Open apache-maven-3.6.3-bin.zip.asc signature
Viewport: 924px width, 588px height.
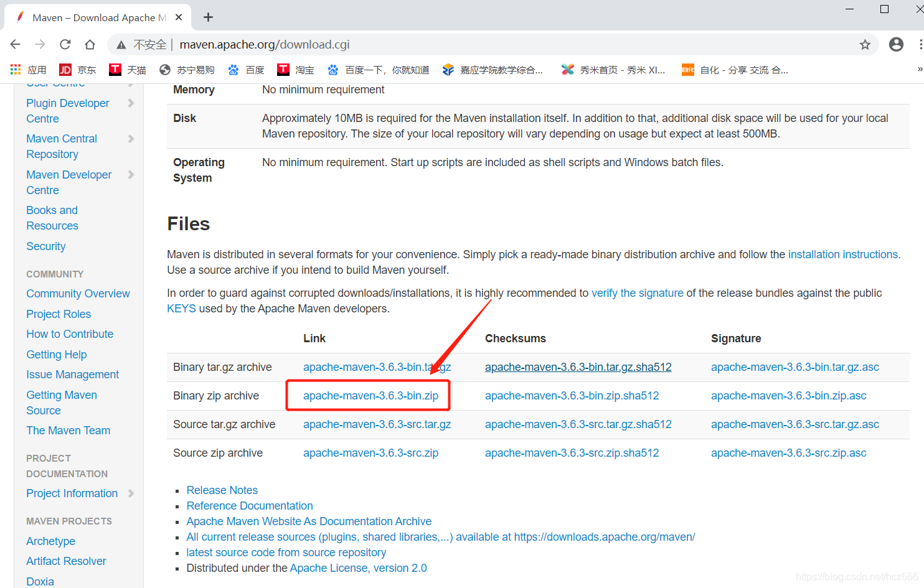pyautogui.click(x=788, y=396)
